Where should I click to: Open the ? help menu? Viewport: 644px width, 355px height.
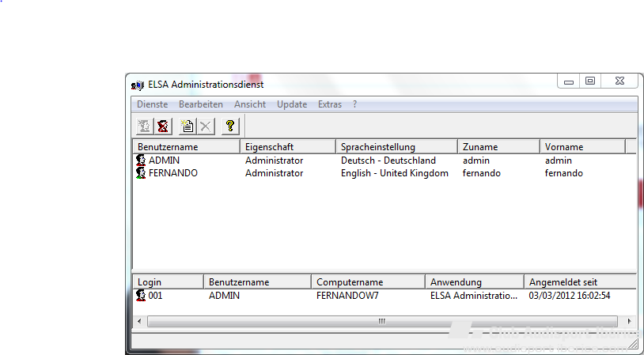click(x=355, y=104)
